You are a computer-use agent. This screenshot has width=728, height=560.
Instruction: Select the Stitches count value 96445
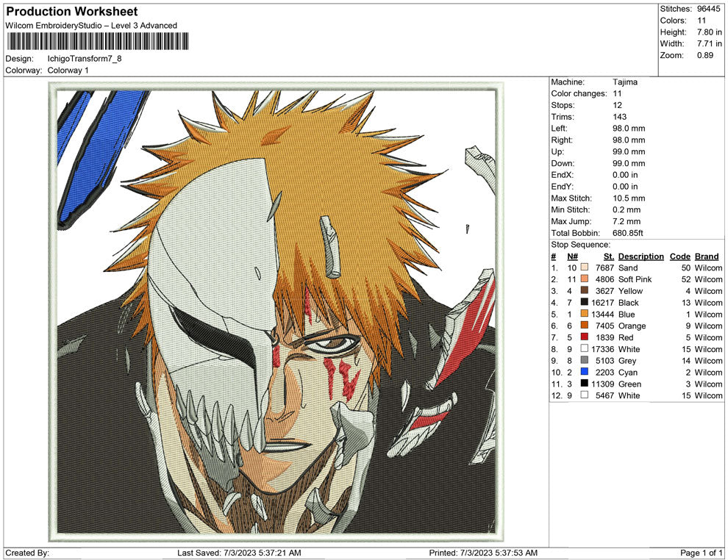(x=710, y=9)
